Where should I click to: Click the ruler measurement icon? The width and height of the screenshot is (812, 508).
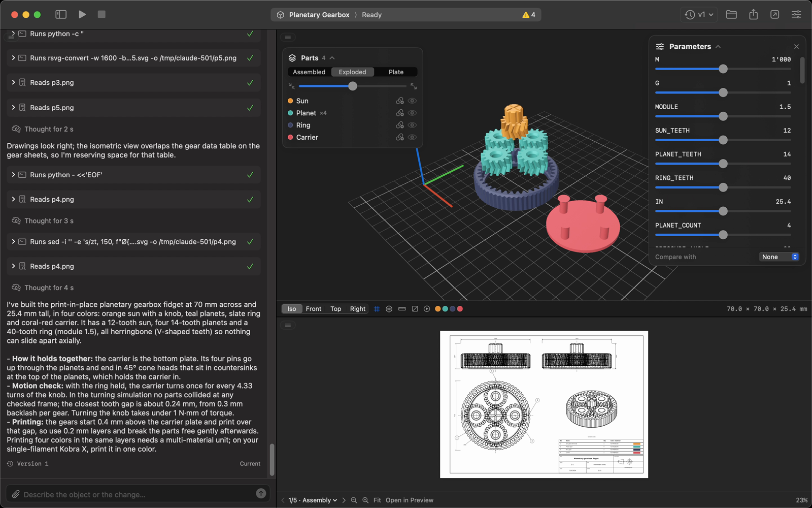pos(402,309)
